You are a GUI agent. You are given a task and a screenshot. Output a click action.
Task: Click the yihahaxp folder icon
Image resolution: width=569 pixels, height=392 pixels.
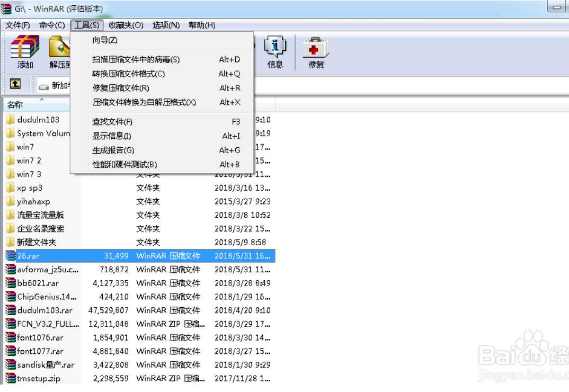[x=11, y=201]
